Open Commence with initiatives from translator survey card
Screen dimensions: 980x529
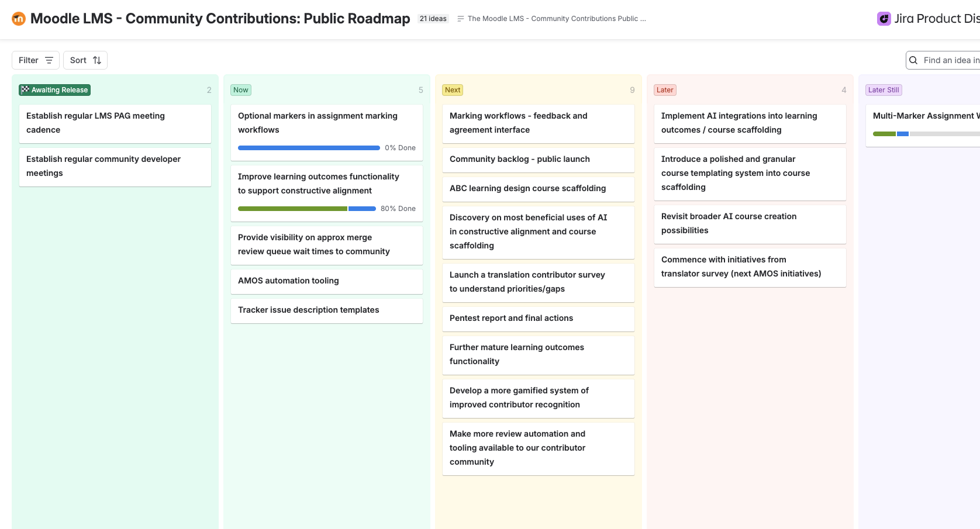(x=750, y=267)
